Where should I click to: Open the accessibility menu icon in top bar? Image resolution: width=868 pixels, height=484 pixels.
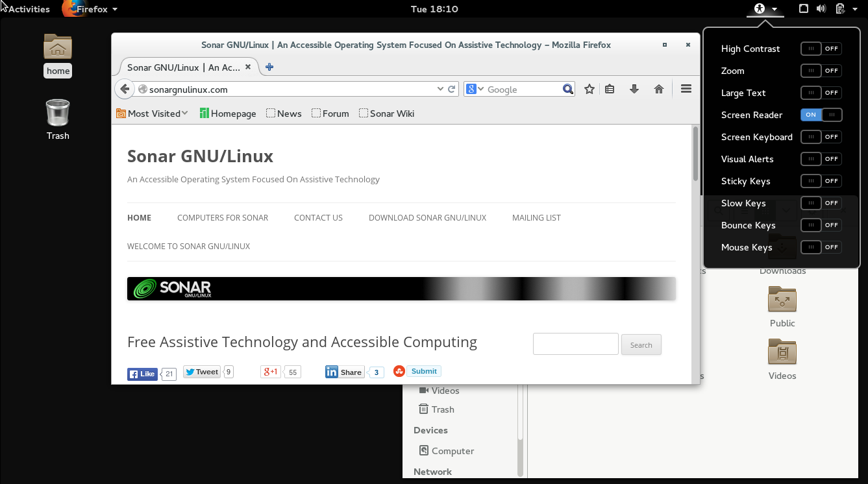click(x=759, y=9)
